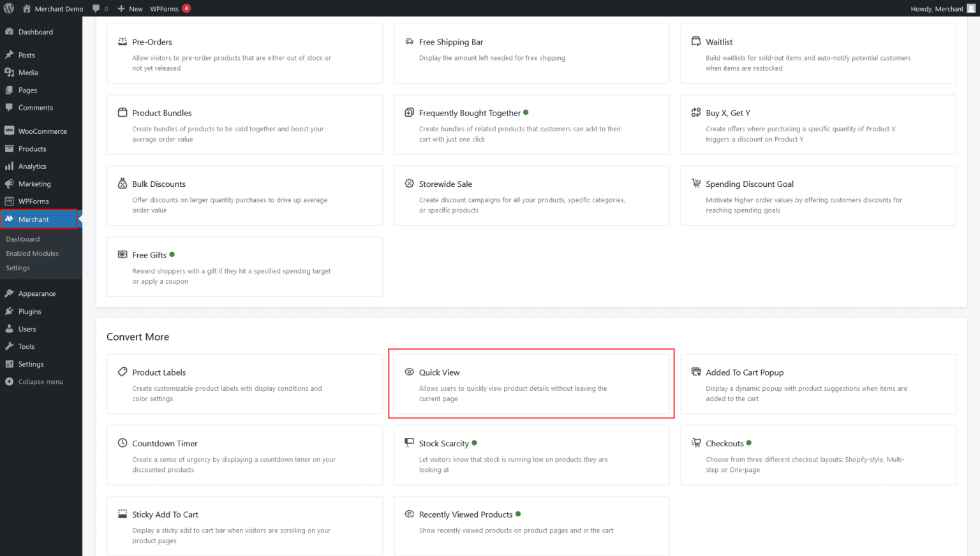Select Enabled Modules submenu item

click(33, 254)
